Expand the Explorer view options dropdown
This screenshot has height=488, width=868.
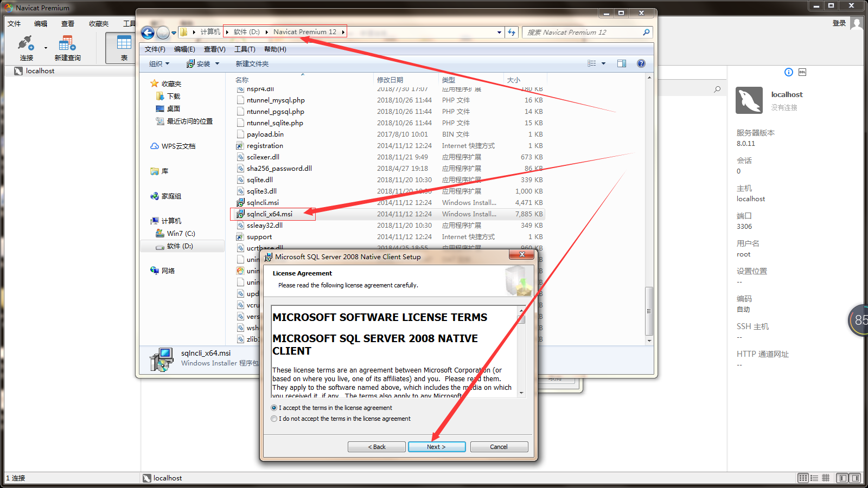point(603,63)
